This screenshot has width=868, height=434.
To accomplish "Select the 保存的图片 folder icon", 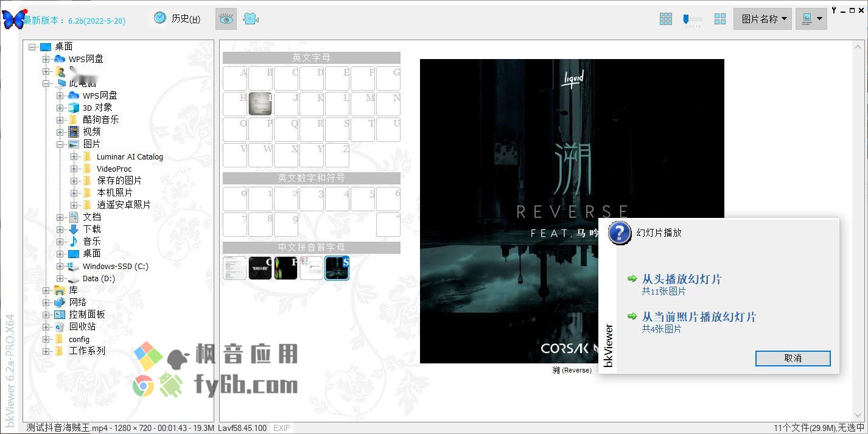I will [x=87, y=181].
